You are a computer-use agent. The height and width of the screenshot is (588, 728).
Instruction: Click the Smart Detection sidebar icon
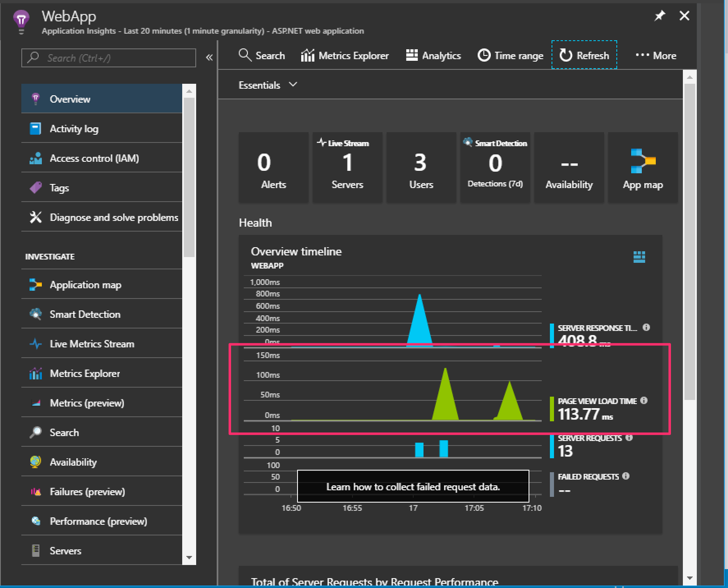coord(36,314)
